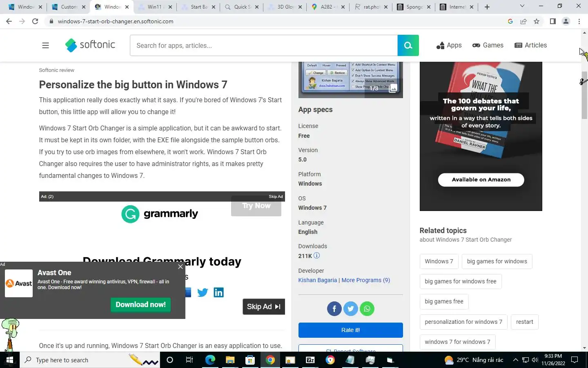
Task: Select the big games for windows free tag
Action: (461, 281)
